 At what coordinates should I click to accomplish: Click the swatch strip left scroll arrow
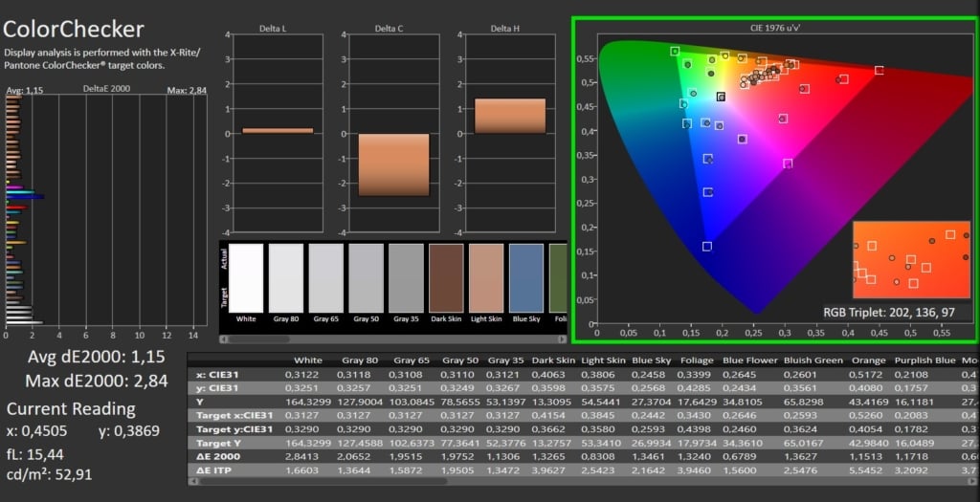click(x=225, y=338)
